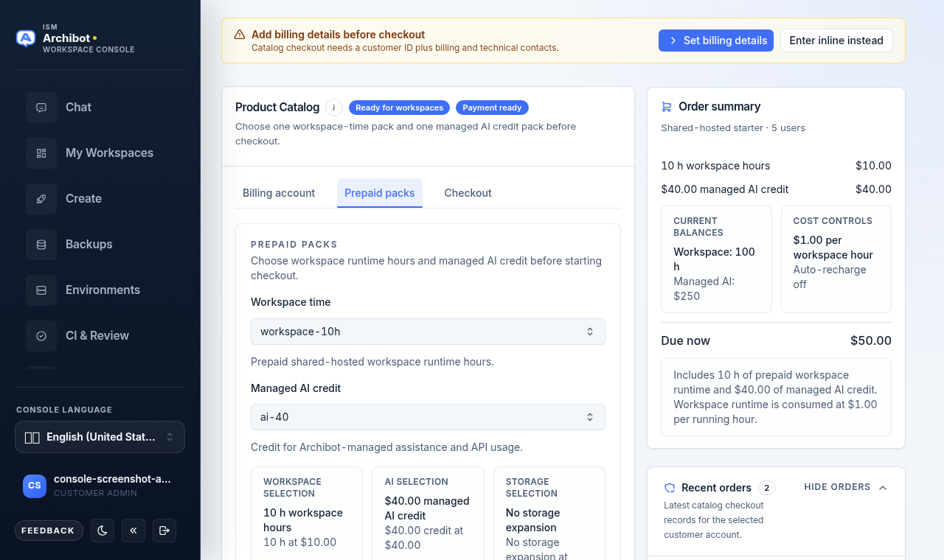Toggle dark mode moon icon
Screen dimensions: 944x560
pyautogui.click(x=103, y=531)
